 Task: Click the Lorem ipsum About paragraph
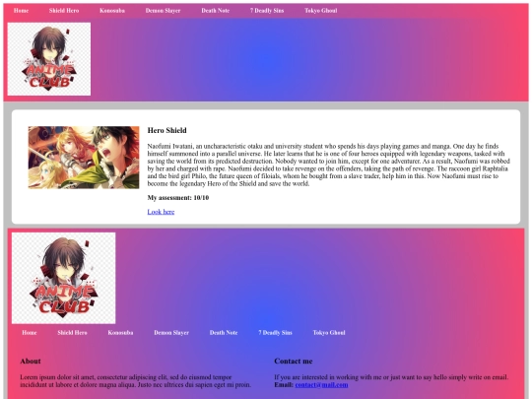coord(136,381)
